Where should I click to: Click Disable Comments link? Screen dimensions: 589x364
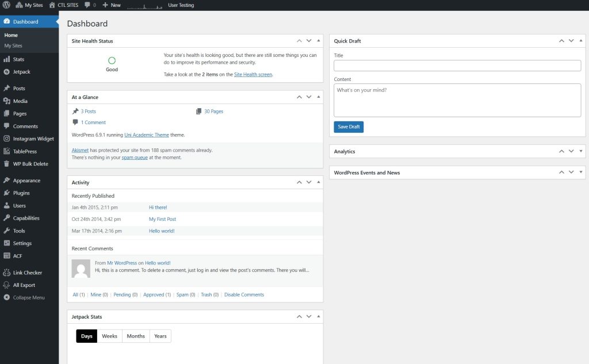point(244,294)
